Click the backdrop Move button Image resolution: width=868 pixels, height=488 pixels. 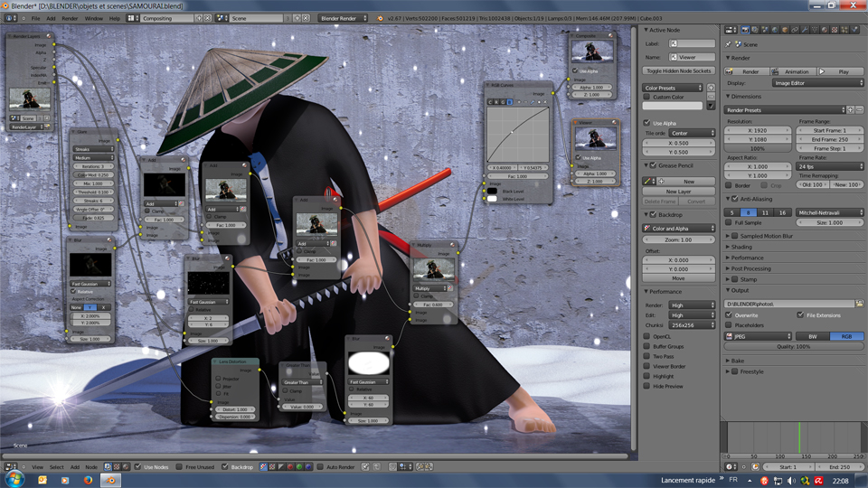[679, 278]
